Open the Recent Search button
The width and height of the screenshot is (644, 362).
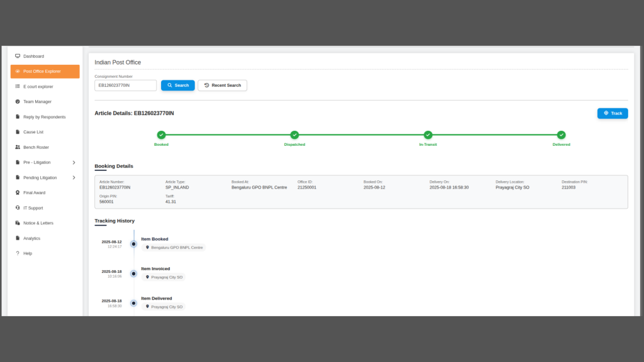point(222,85)
